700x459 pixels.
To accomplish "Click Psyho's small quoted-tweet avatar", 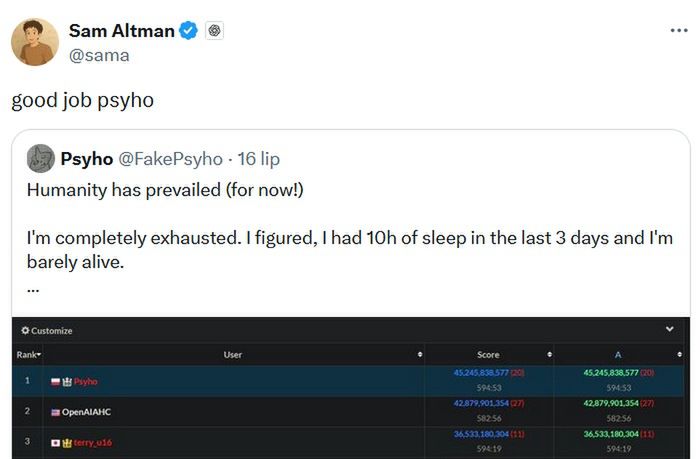I will tap(41, 159).
